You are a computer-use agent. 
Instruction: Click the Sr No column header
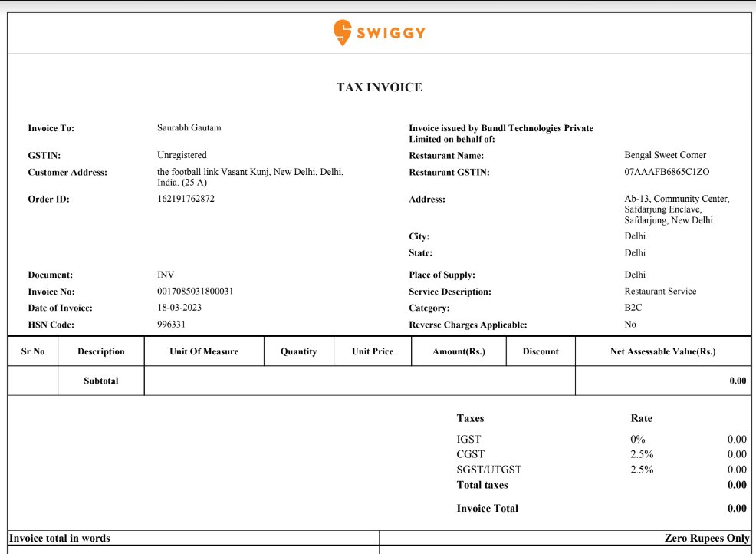(x=33, y=351)
